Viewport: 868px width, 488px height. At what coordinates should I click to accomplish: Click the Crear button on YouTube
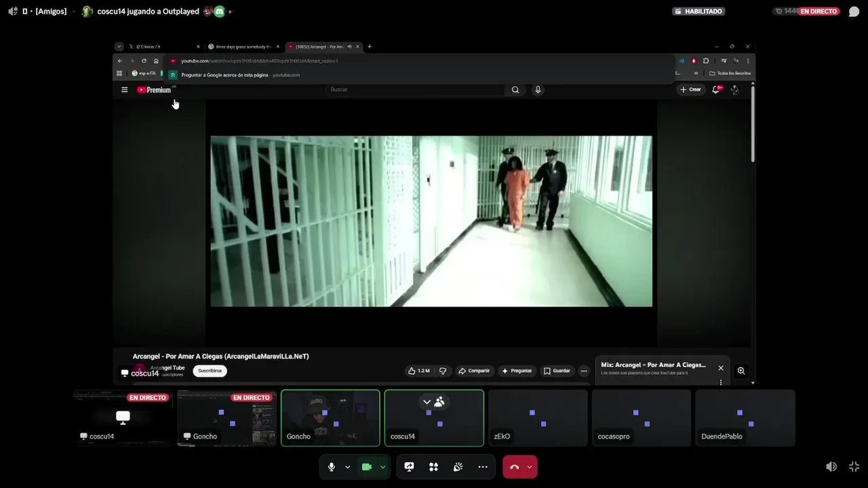(690, 89)
